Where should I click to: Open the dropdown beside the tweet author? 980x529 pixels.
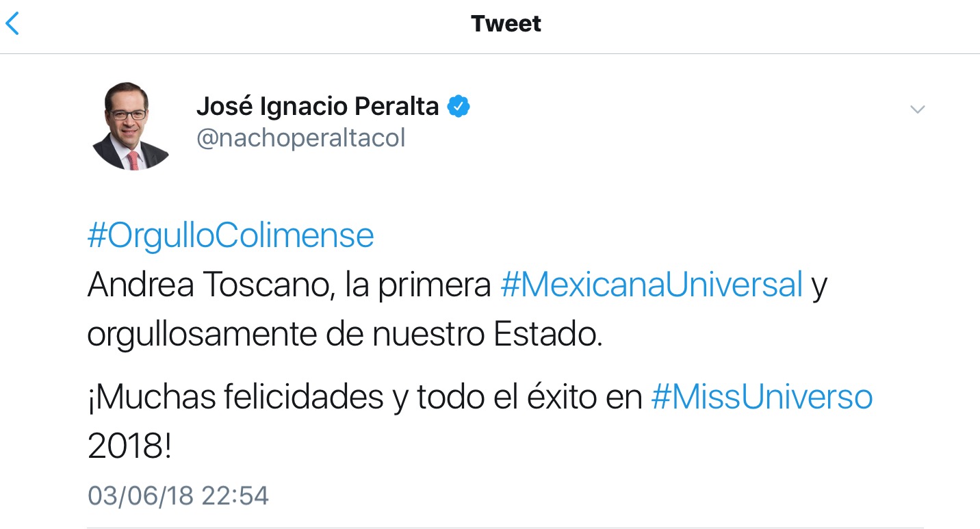tap(917, 109)
